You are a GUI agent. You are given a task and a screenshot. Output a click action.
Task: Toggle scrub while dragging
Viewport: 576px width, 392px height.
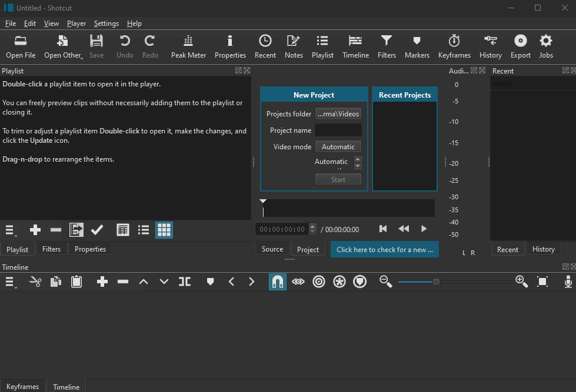click(x=298, y=282)
